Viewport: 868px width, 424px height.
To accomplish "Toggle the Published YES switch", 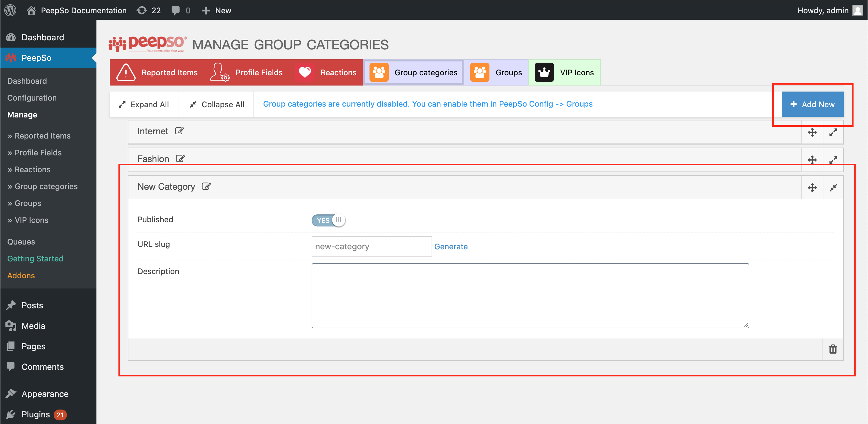I will [x=328, y=220].
